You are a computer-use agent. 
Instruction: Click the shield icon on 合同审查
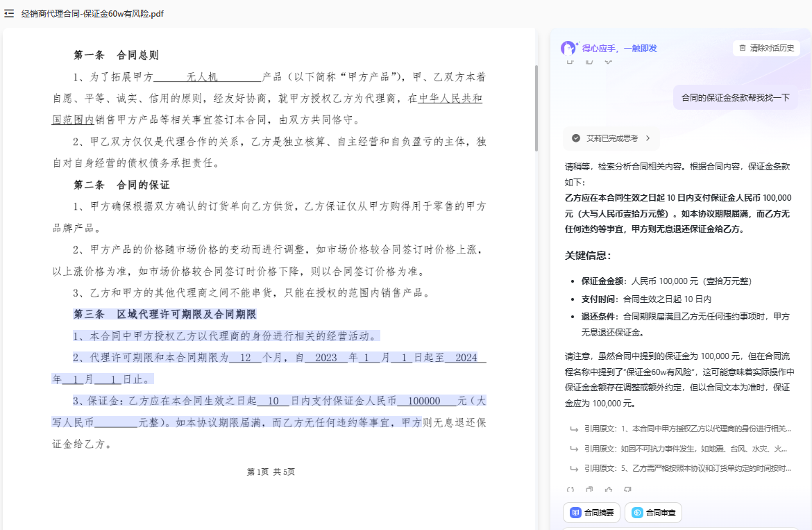coord(637,513)
